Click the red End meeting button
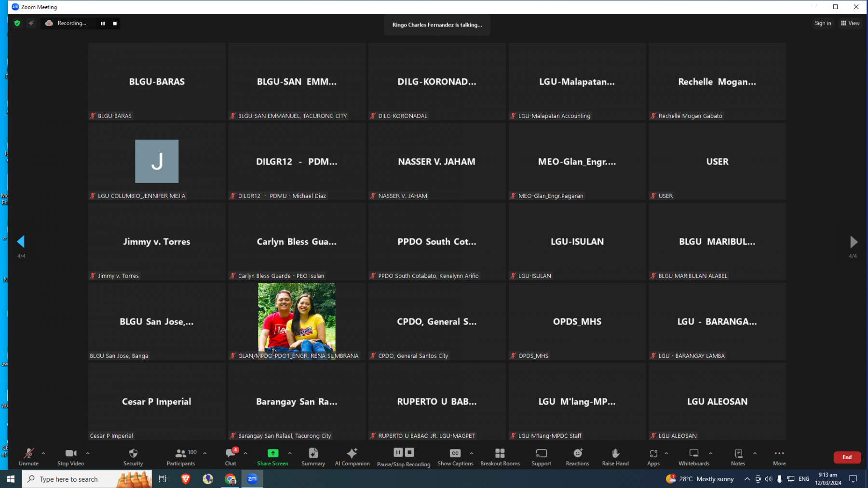Viewport: 868px width, 488px height. (847, 457)
